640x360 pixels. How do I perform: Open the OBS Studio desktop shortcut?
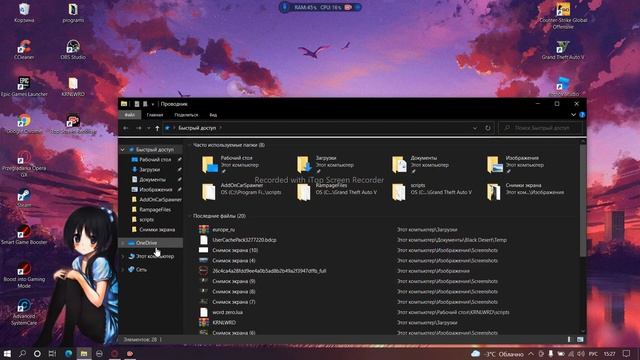73,49
